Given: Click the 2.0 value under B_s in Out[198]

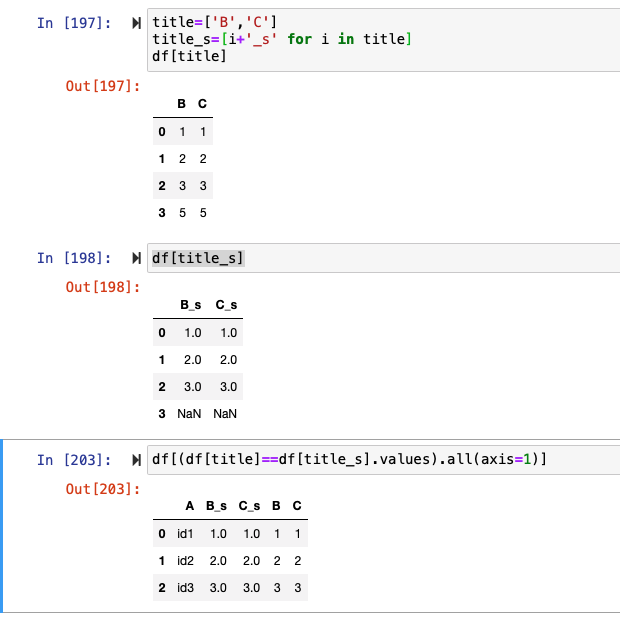Looking at the screenshot, I should coord(193,360).
